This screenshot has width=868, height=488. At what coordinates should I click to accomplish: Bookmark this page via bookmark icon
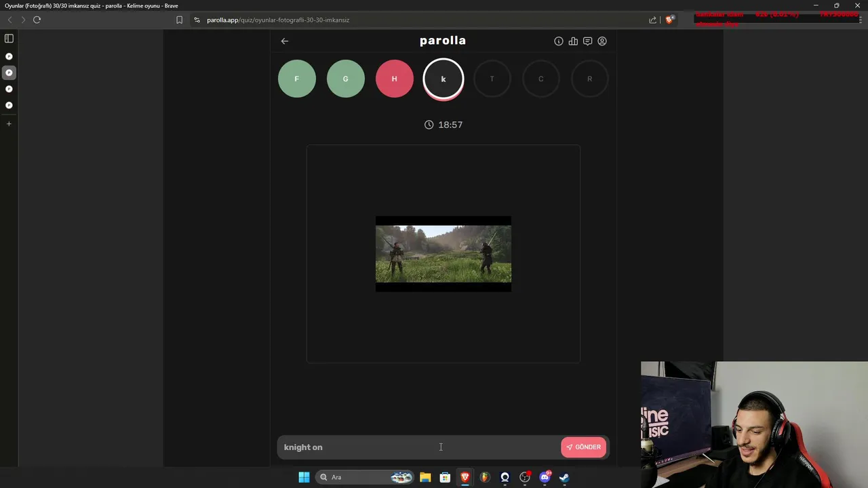[179, 20]
